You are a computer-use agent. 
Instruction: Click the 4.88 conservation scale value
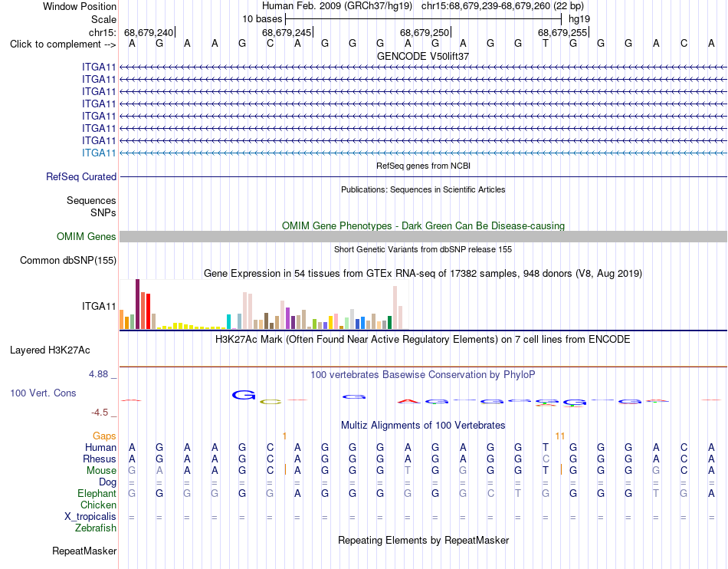[98, 374]
